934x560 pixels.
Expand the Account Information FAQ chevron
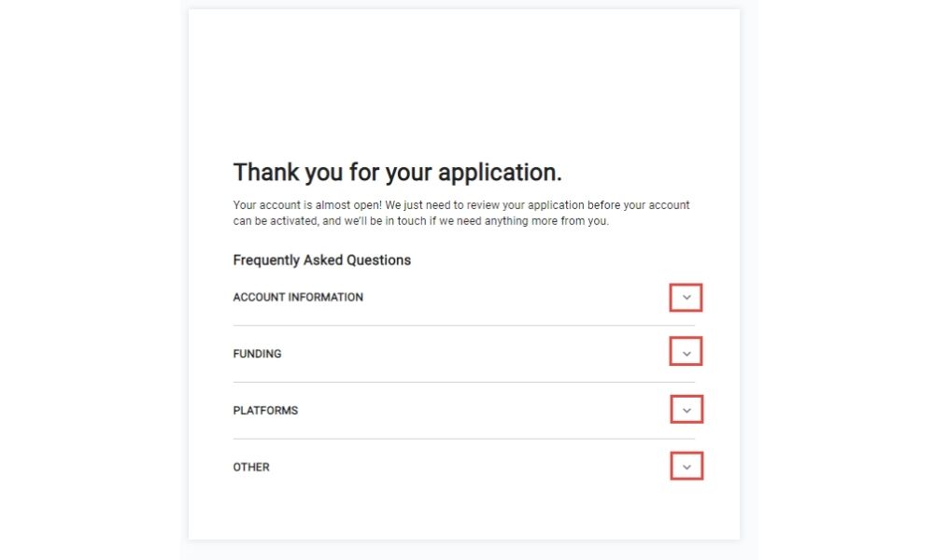pyautogui.click(x=686, y=298)
